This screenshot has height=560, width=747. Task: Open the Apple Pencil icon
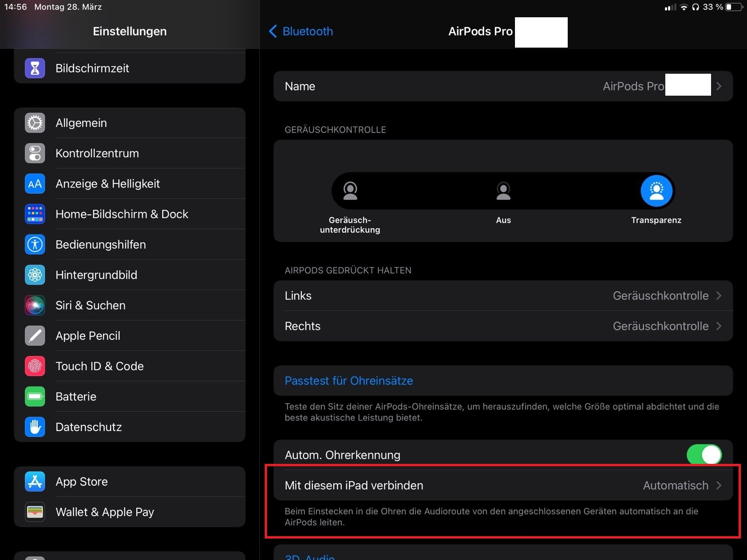coord(35,336)
